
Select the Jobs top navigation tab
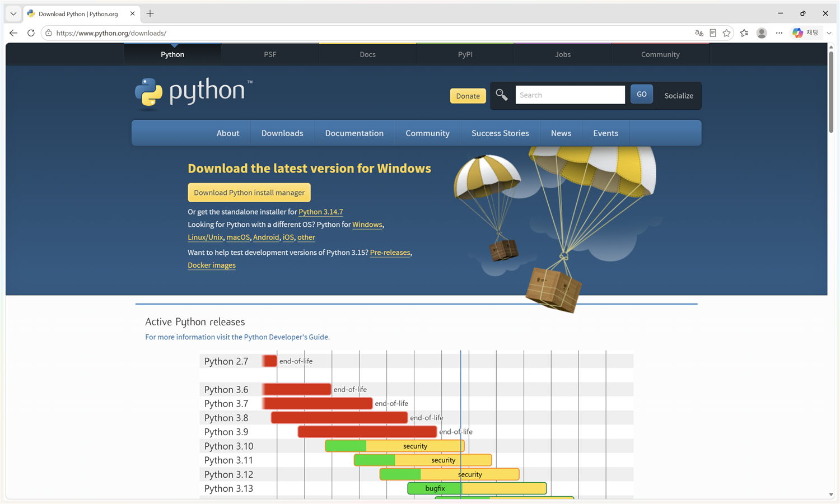tap(563, 54)
